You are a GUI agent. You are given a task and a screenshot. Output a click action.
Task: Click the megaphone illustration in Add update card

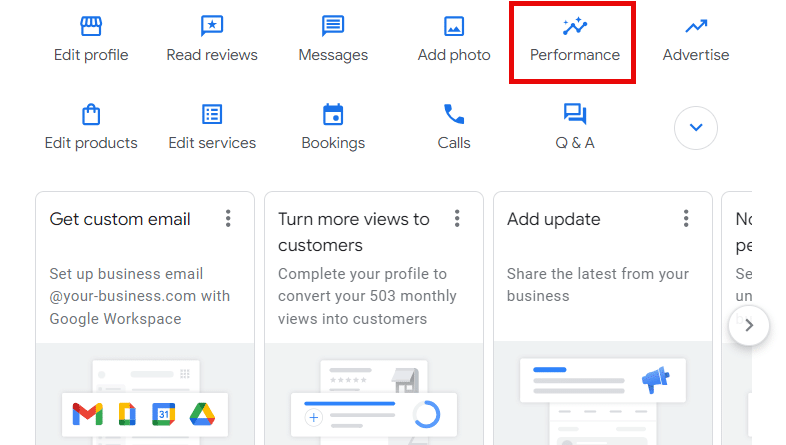656,379
